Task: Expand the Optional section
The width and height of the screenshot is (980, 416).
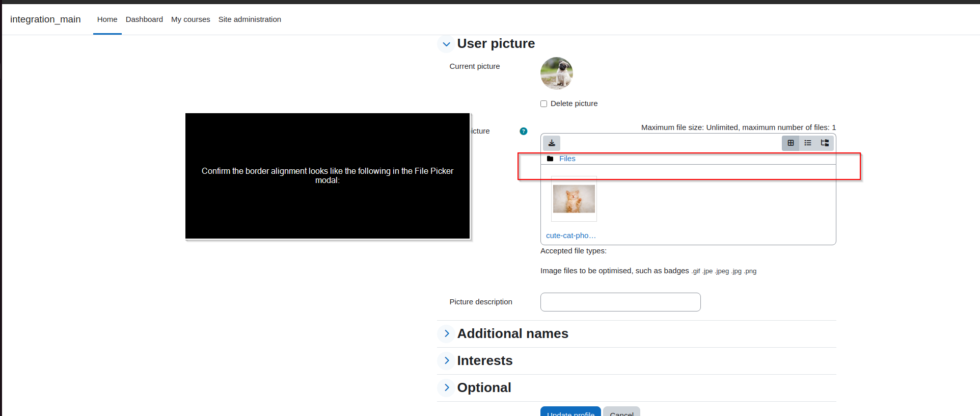Action: (446, 387)
